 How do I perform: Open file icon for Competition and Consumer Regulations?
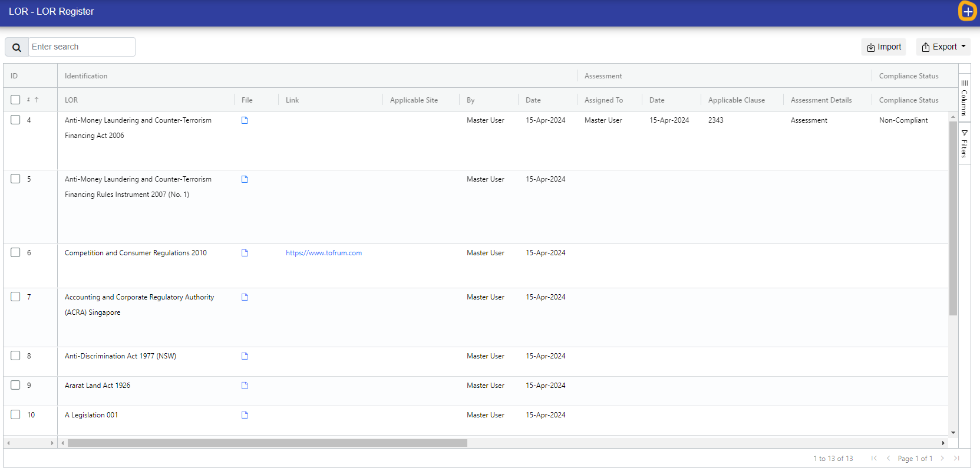tap(245, 253)
